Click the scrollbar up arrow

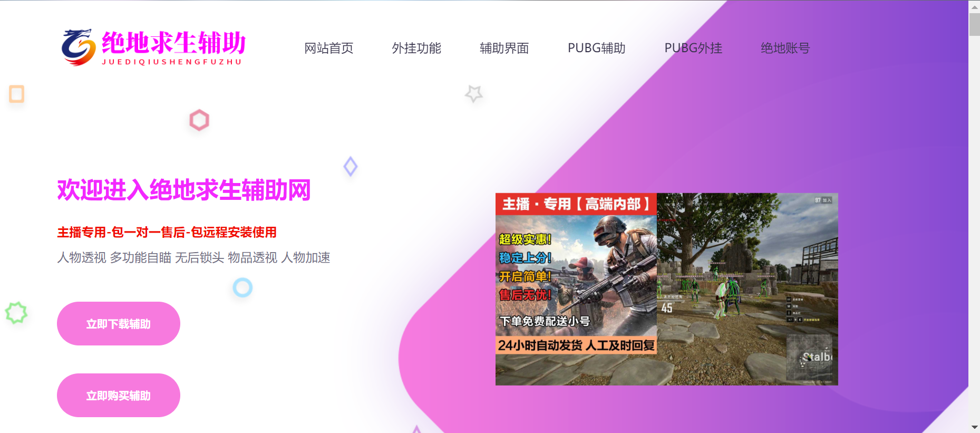coord(974,6)
